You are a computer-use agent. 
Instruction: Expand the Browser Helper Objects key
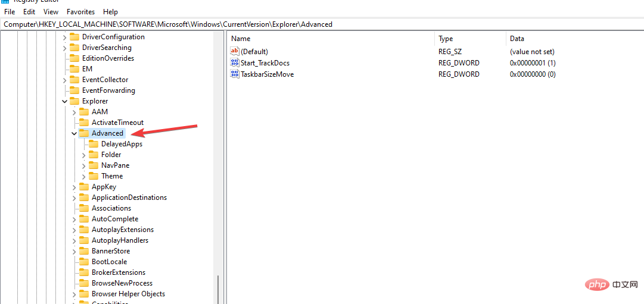[x=74, y=294]
